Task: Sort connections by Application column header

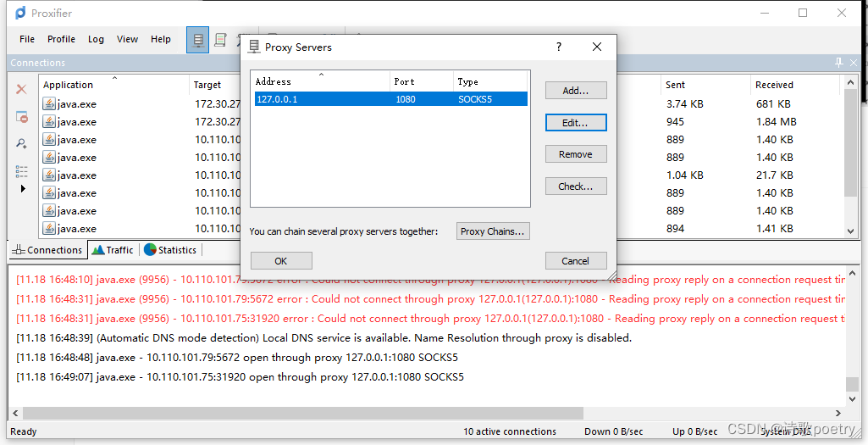Action: click(x=113, y=85)
